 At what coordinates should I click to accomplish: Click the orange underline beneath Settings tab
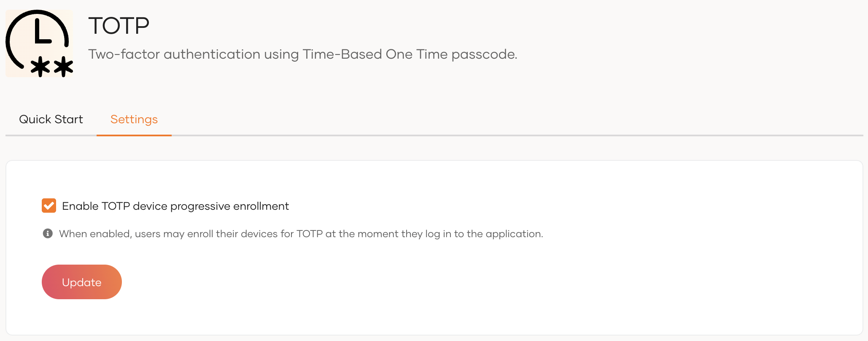(134, 135)
